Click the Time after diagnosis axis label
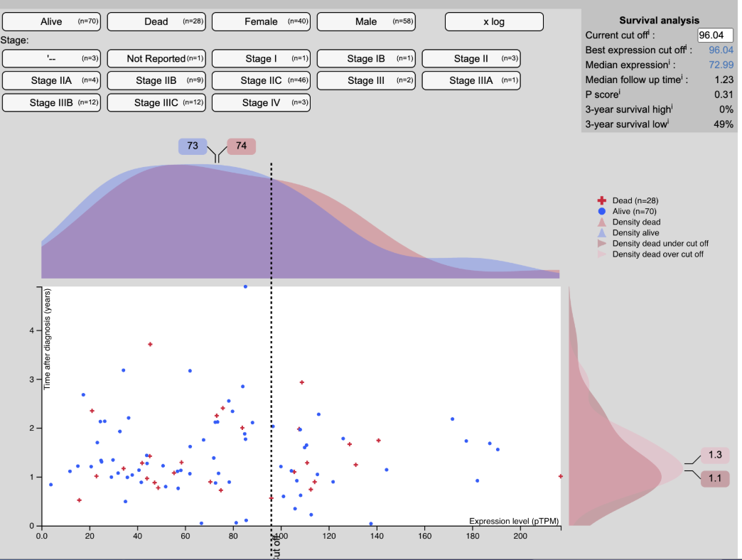This screenshot has width=742, height=560. [x=47, y=339]
